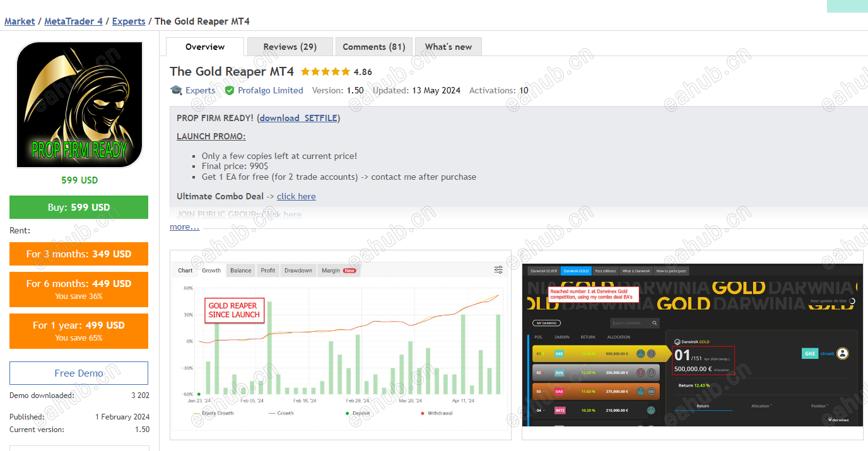Go to MetaTrader 4 breadcrumb link
Image resolution: width=868 pixels, height=451 pixels.
(x=73, y=21)
